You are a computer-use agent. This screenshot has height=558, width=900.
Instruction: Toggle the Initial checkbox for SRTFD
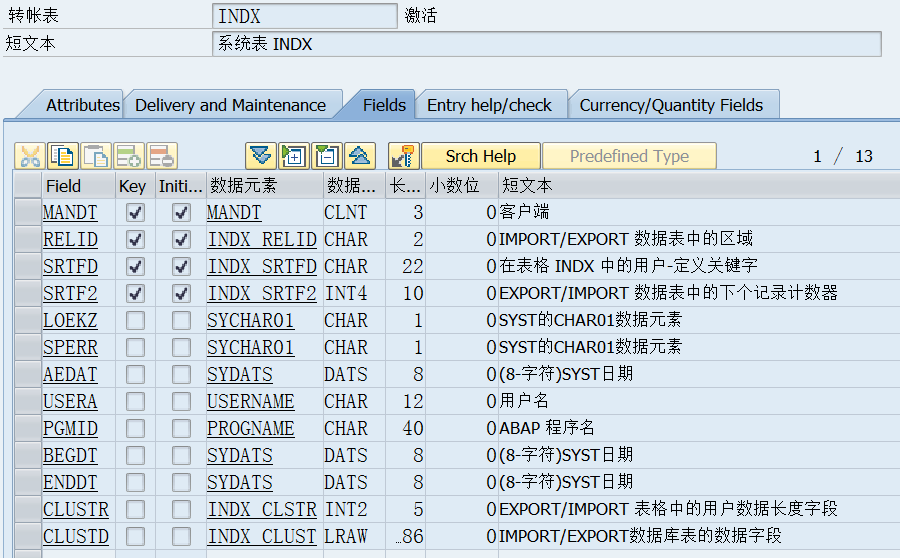[x=181, y=266]
